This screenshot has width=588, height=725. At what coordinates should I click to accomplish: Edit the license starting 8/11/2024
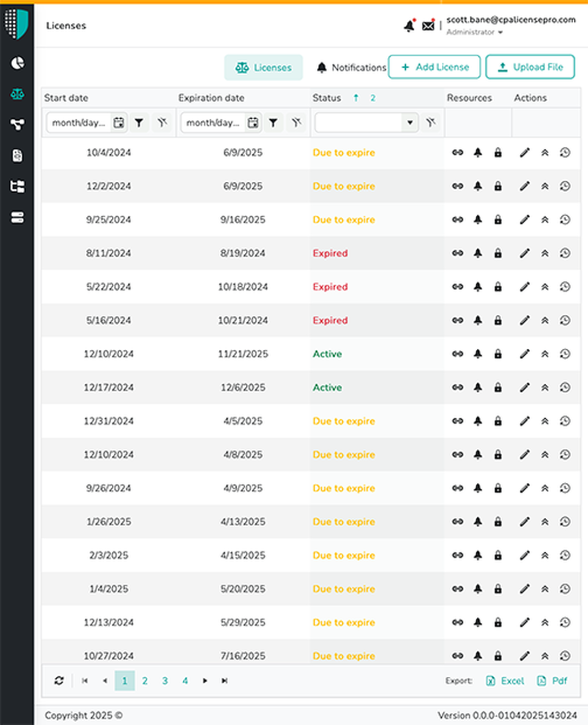[x=524, y=253]
